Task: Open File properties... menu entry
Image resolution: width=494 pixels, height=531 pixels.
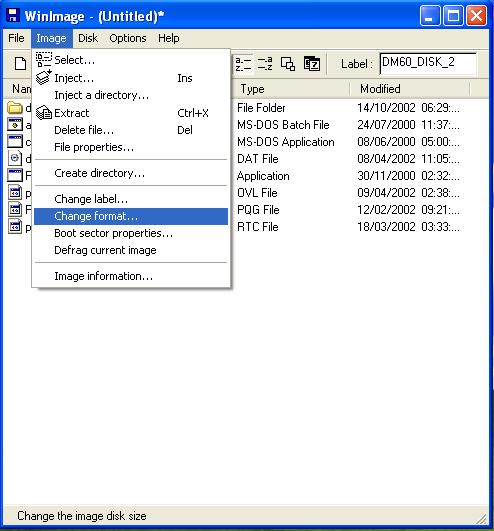Action: (x=131, y=147)
